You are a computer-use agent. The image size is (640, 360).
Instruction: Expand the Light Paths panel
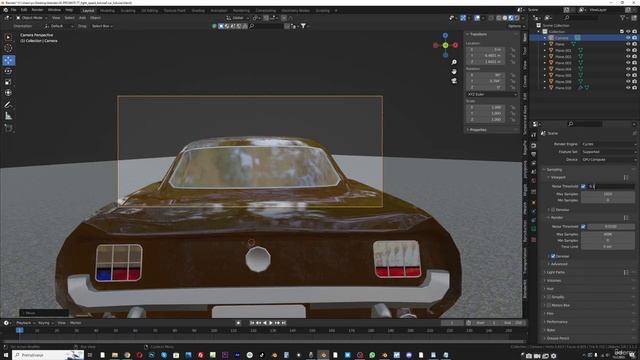point(555,272)
